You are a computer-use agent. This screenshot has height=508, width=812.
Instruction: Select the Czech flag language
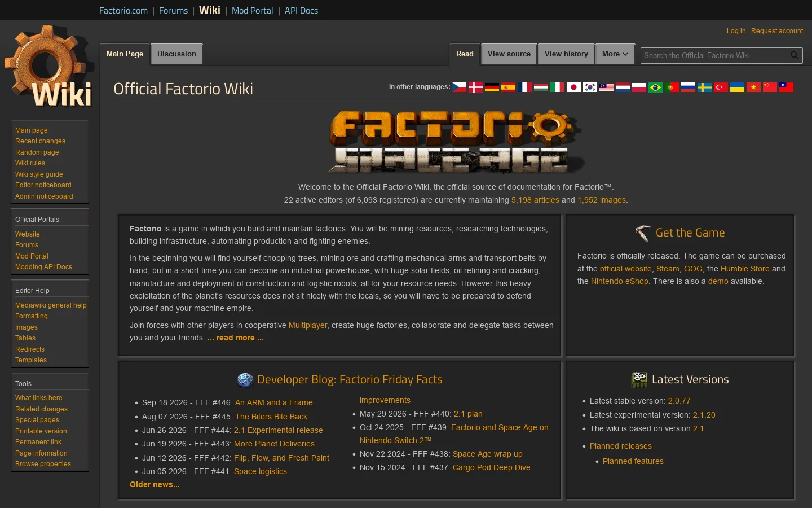pos(460,87)
